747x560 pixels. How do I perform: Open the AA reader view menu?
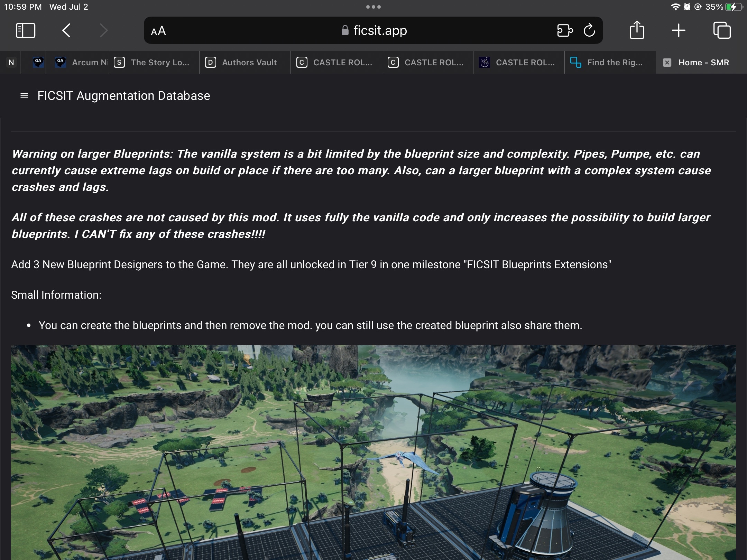pyautogui.click(x=158, y=31)
